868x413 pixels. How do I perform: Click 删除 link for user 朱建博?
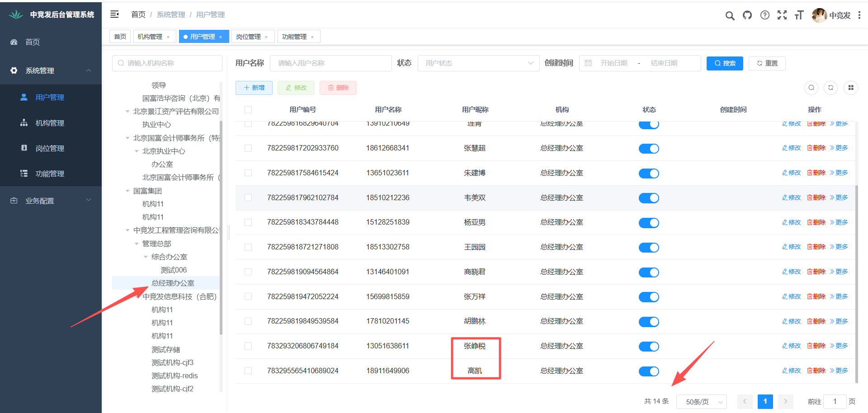pyautogui.click(x=816, y=173)
